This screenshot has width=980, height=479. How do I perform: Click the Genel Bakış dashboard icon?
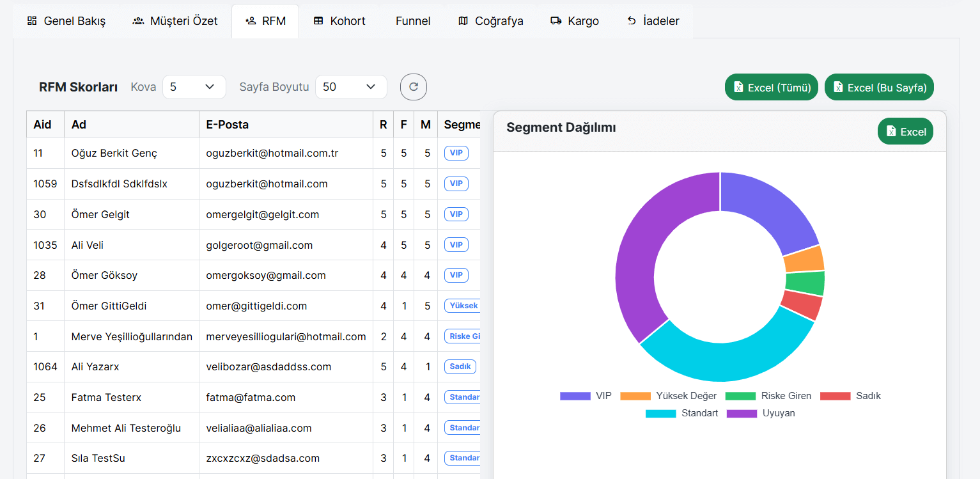pyautogui.click(x=32, y=21)
